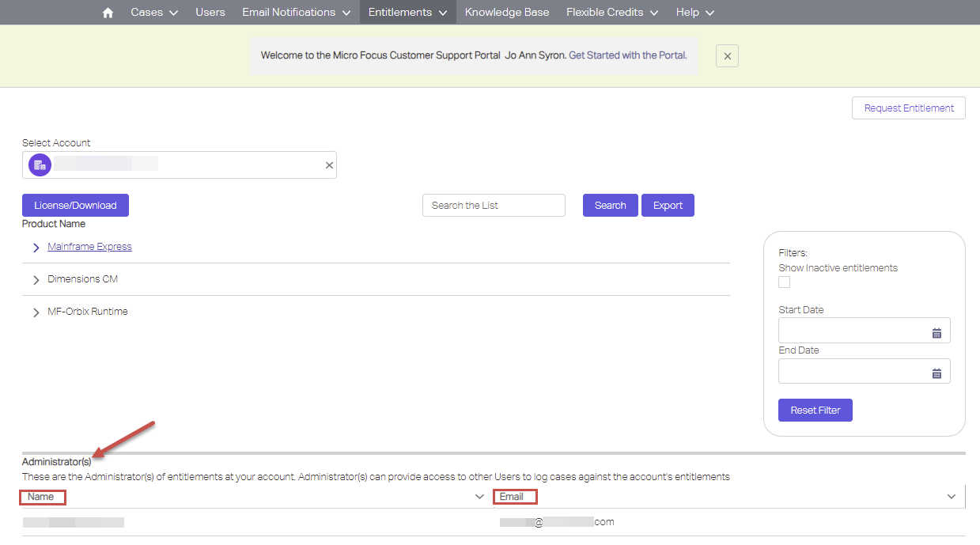This screenshot has width=980, height=545.
Task: Open the End Date calendar icon
Action: click(936, 373)
